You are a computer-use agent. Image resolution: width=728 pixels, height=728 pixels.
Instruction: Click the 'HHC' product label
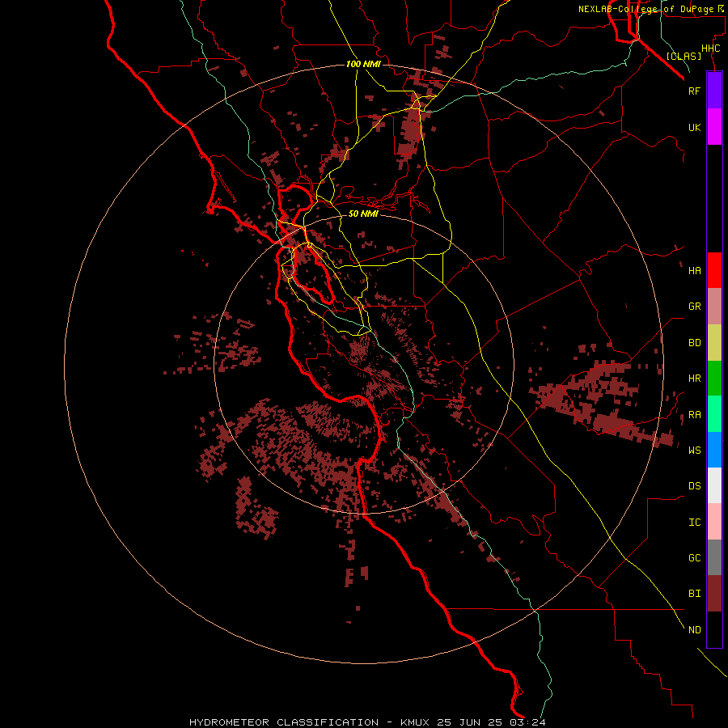click(x=711, y=49)
